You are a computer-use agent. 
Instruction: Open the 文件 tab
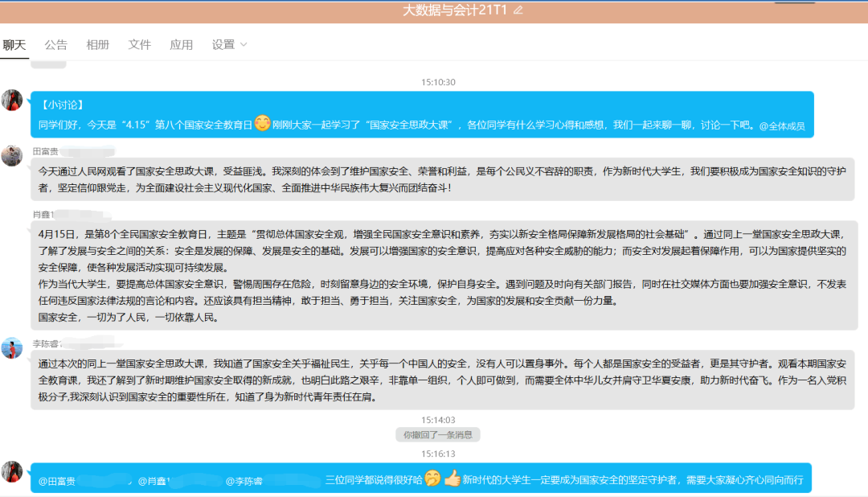coord(140,45)
